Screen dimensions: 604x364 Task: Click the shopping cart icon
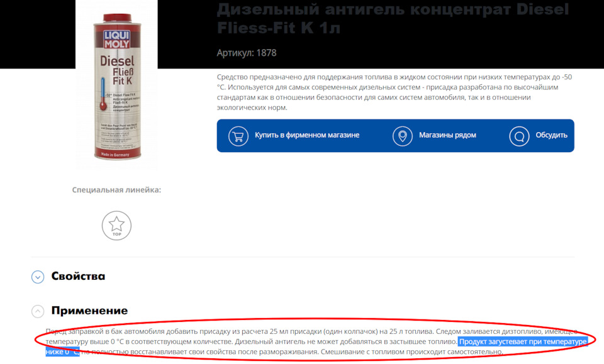tap(238, 136)
